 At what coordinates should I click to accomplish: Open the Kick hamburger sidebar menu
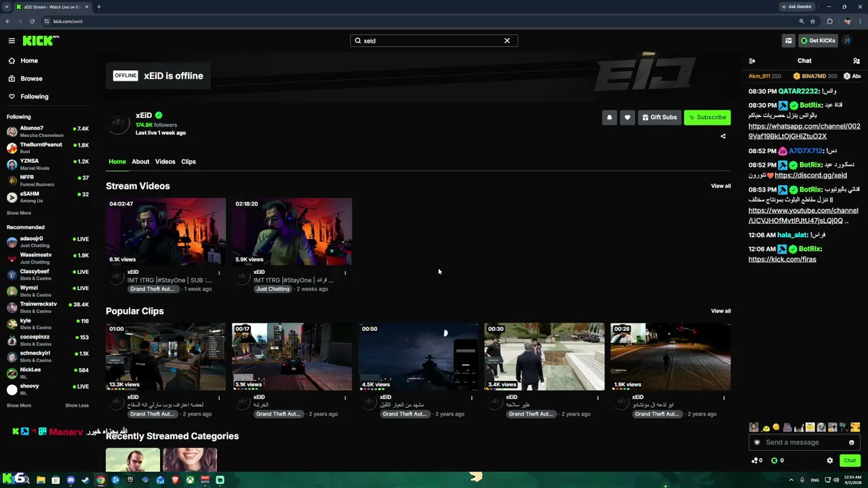(x=12, y=41)
